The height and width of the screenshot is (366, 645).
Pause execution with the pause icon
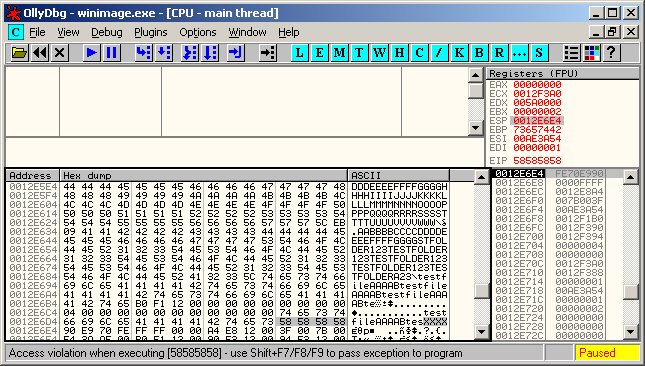(111, 53)
